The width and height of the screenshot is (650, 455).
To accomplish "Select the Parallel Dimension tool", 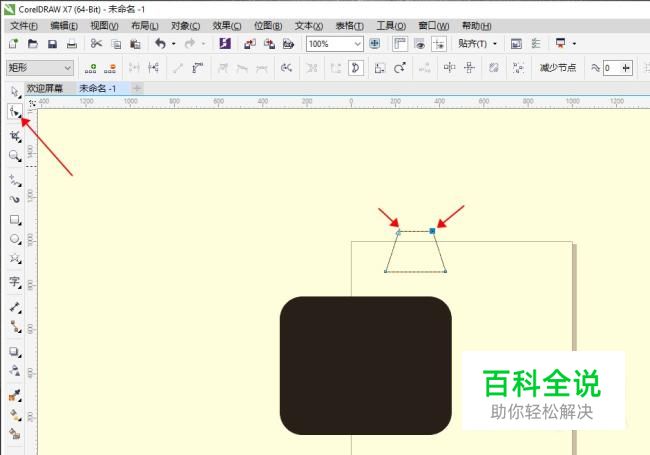I will tap(15, 307).
